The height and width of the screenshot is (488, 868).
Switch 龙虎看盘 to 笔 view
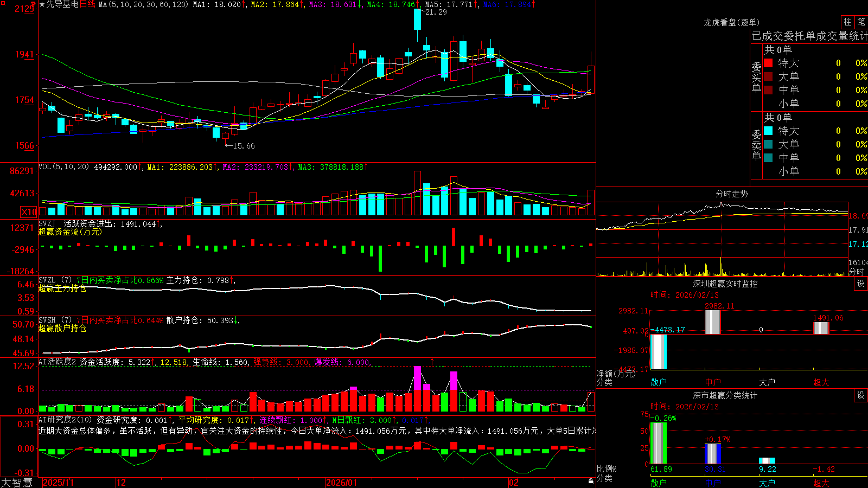click(x=861, y=22)
